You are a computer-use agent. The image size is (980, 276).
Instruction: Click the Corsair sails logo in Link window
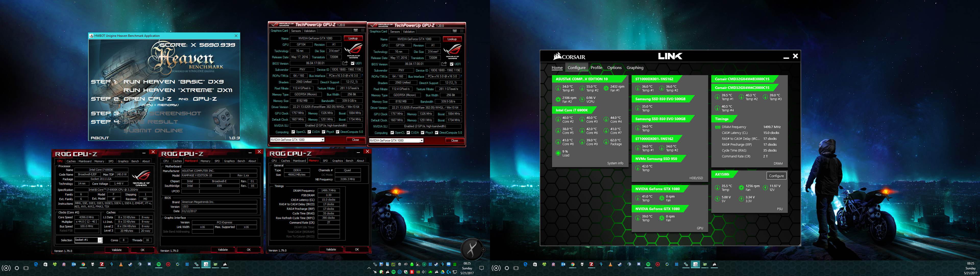pos(557,57)
